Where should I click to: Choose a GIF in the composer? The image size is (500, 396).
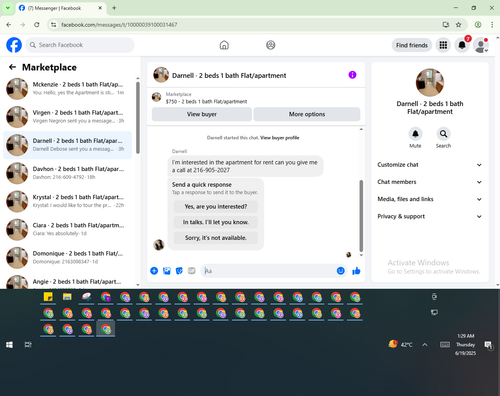(191, 271)
